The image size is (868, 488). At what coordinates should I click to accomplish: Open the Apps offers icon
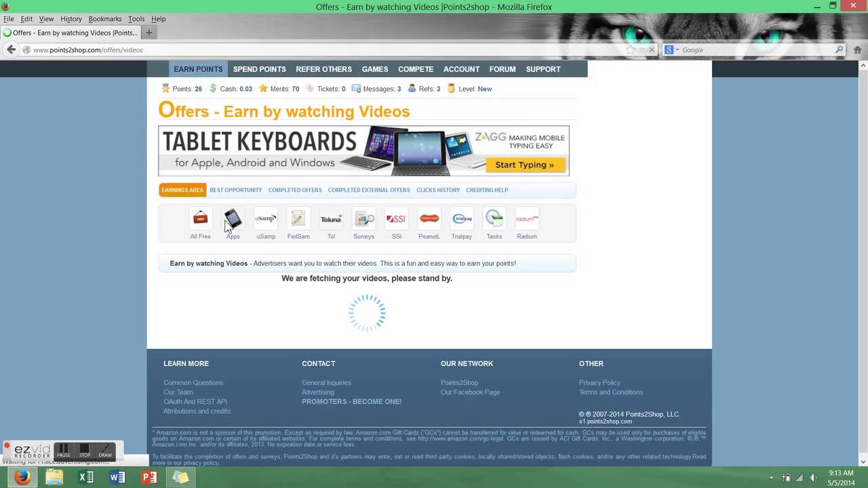click(233, 218)
